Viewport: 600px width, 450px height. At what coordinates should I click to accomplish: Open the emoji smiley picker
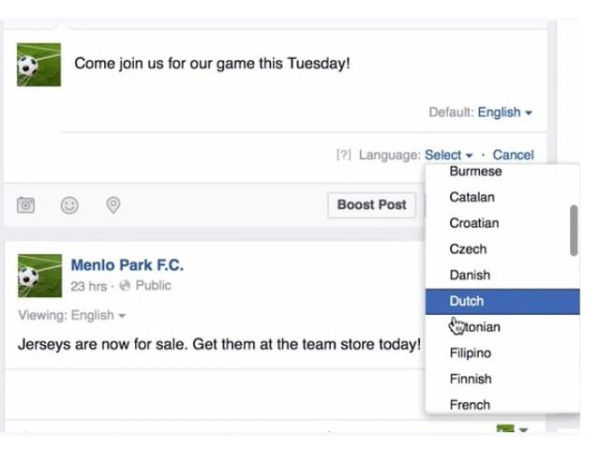click(x=69, y=205)
